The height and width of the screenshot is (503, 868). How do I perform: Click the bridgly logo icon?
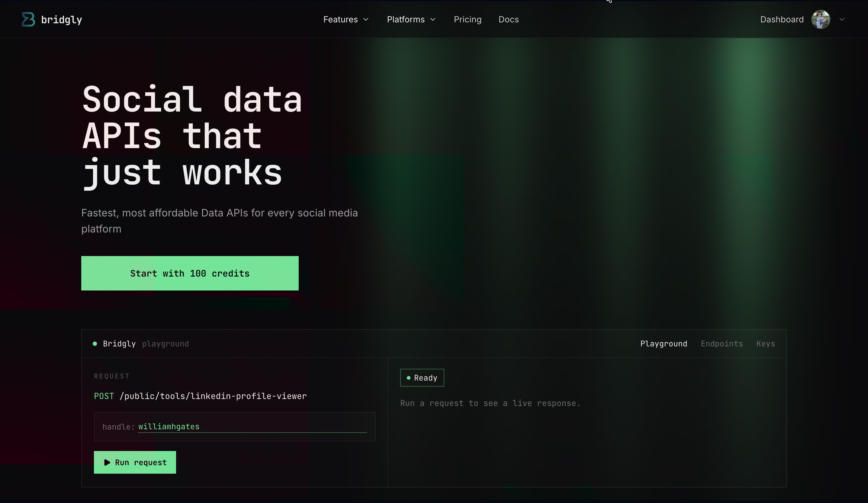point(28,19)
